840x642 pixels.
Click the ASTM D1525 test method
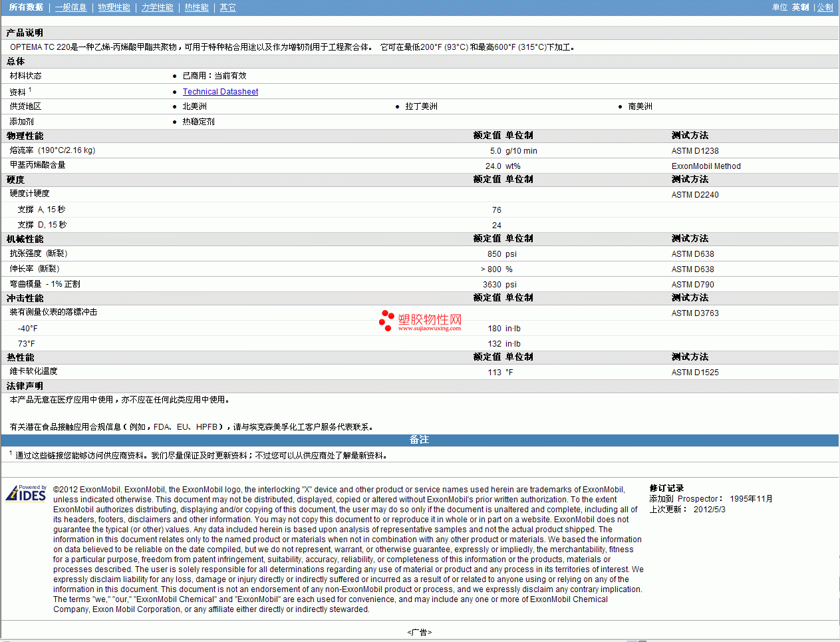[695, 373]
